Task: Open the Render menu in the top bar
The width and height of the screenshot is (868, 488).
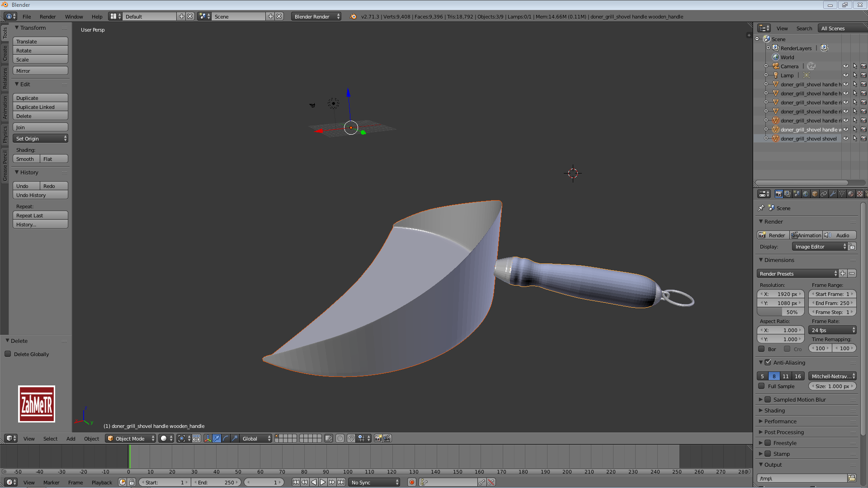Action: pyautogui.click(x=47, y=17)
